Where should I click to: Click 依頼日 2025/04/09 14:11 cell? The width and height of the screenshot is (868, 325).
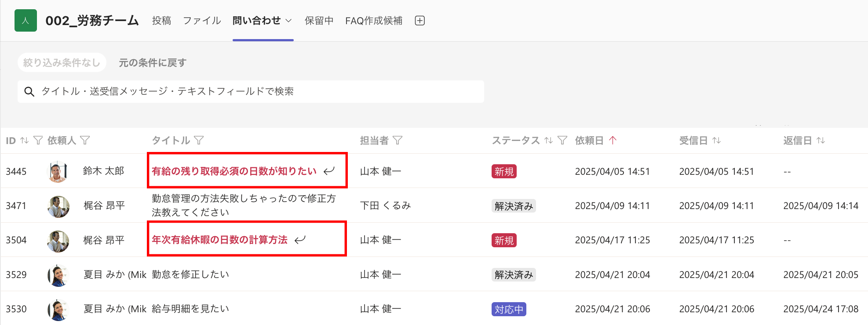pyautogui.click(x=613, y=206)
